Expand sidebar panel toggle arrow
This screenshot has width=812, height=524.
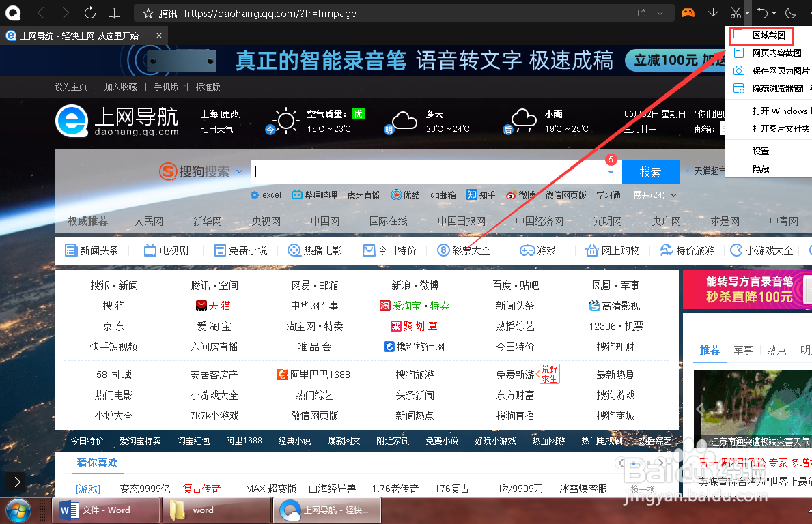pyautogui.click(x=15, y=482)
